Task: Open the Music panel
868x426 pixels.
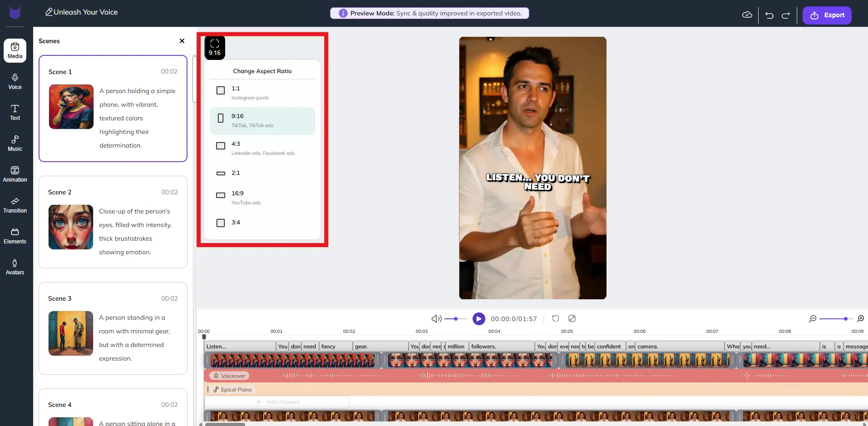Action: tap(15, 143)
